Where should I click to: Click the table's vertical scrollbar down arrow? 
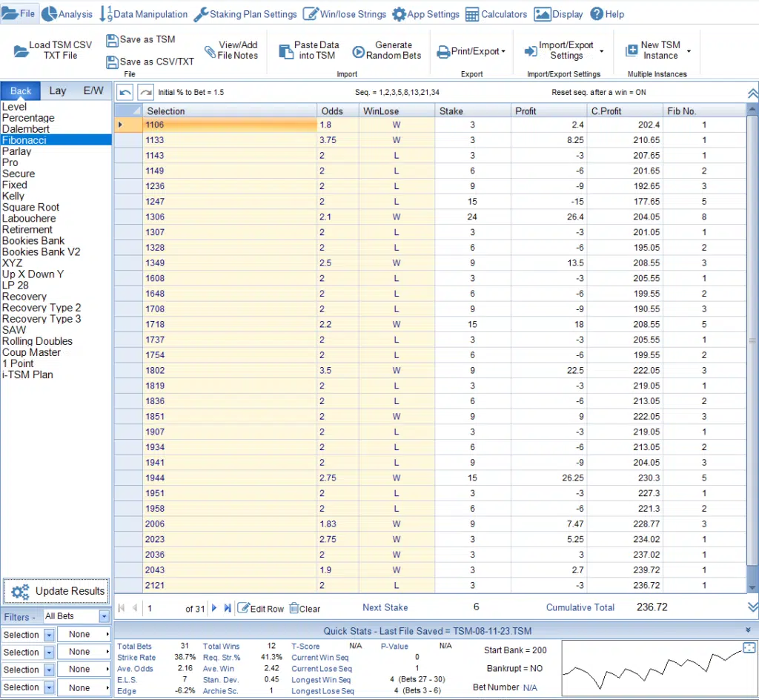pos(752,588)
